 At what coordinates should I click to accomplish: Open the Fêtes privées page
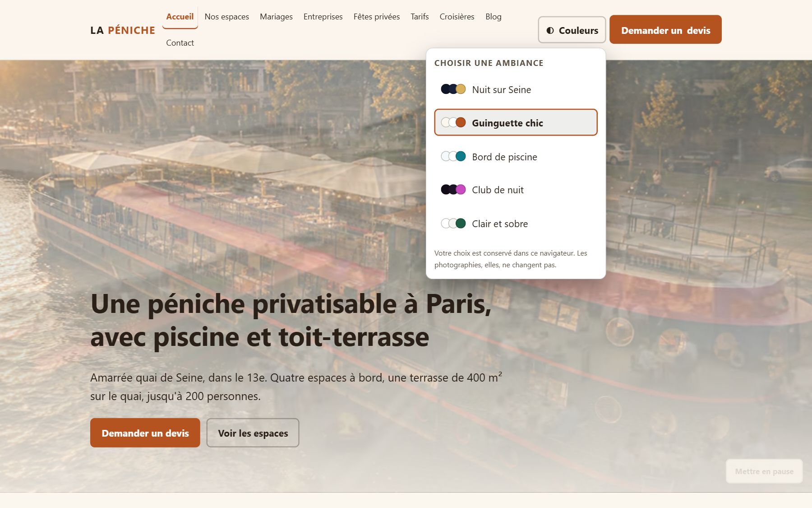(377, 17)
